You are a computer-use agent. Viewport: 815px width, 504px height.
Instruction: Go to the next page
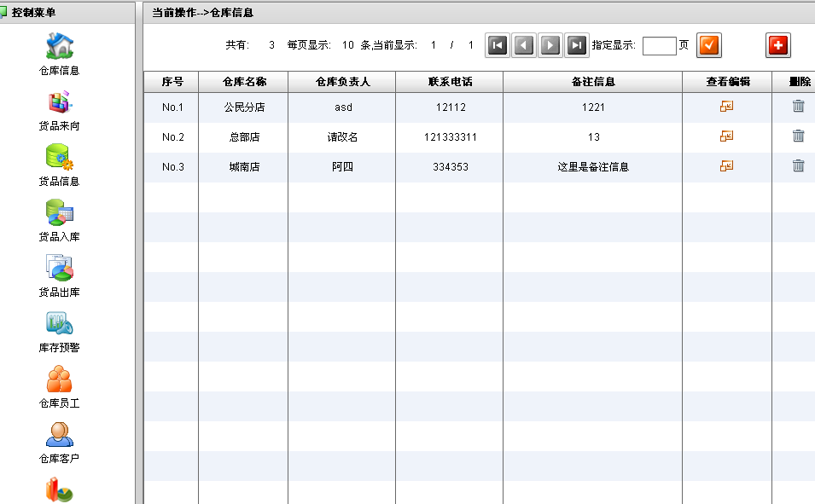pos(550,45)
